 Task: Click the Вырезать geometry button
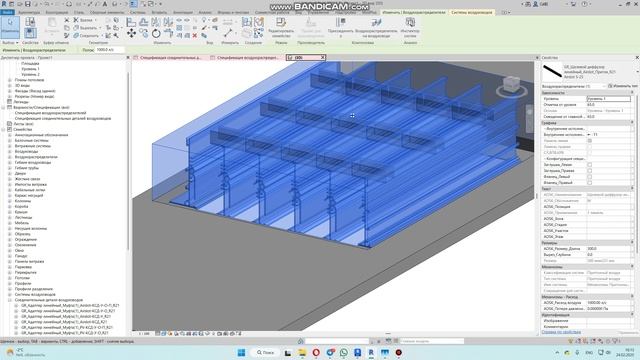pyautogui.click(x=86, y=28)
